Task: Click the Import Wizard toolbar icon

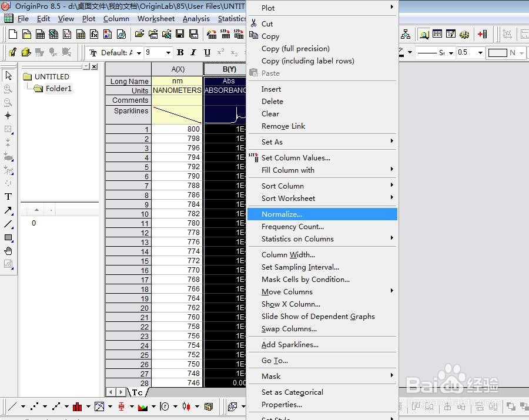Action: pyautogui.click(x=212, y=34)
